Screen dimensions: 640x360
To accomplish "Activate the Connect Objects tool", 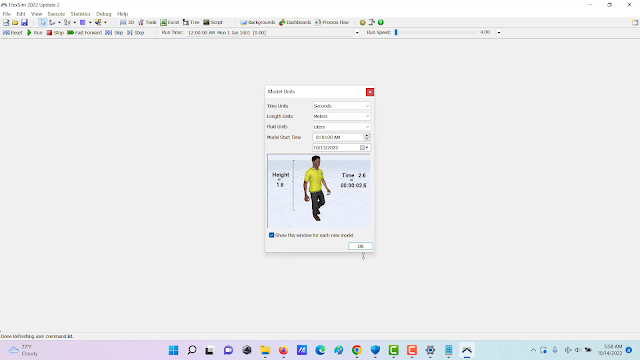I will (x=52, y=22).
